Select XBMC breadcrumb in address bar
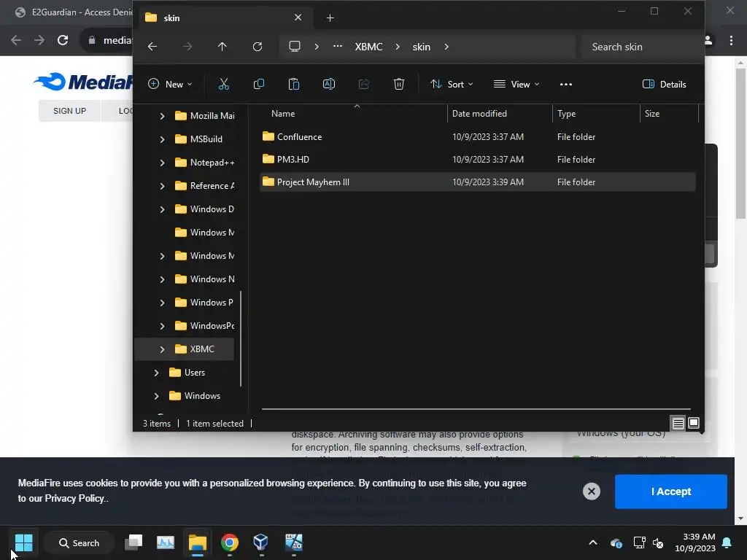The height and width of the screenshot is (560, 747). [368, 47]
